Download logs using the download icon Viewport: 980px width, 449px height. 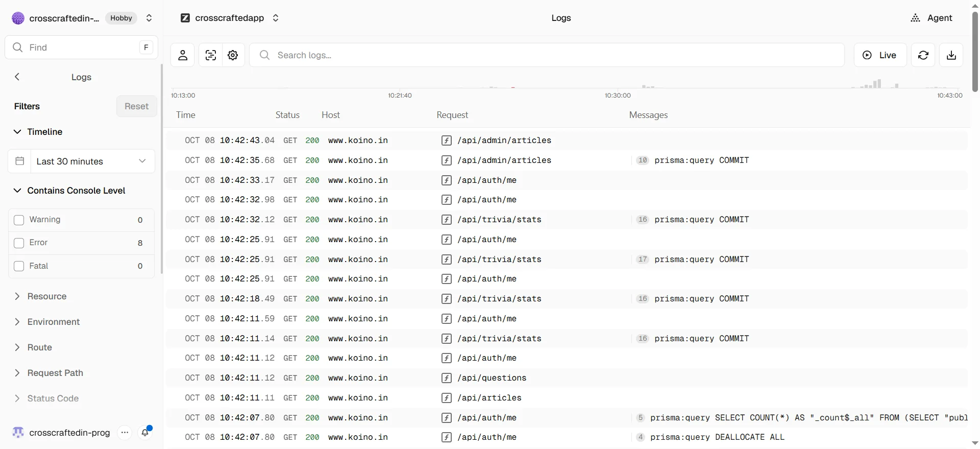pyautogui.click(x=951, y=55)
